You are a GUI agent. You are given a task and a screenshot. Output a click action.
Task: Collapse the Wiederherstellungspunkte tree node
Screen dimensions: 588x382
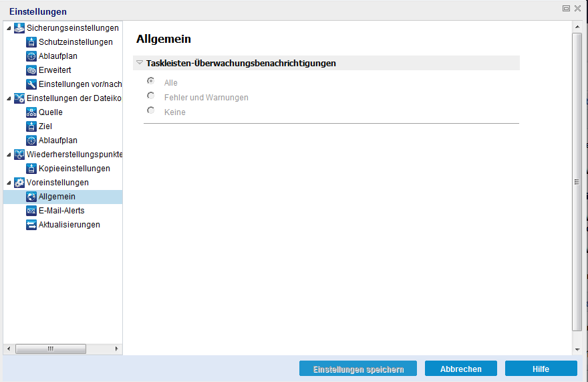click(x=9, y=155)
